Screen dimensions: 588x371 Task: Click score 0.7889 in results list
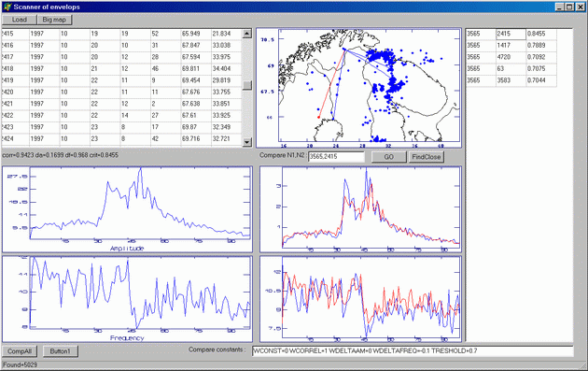pyautogui.click(x=541, y=46)
